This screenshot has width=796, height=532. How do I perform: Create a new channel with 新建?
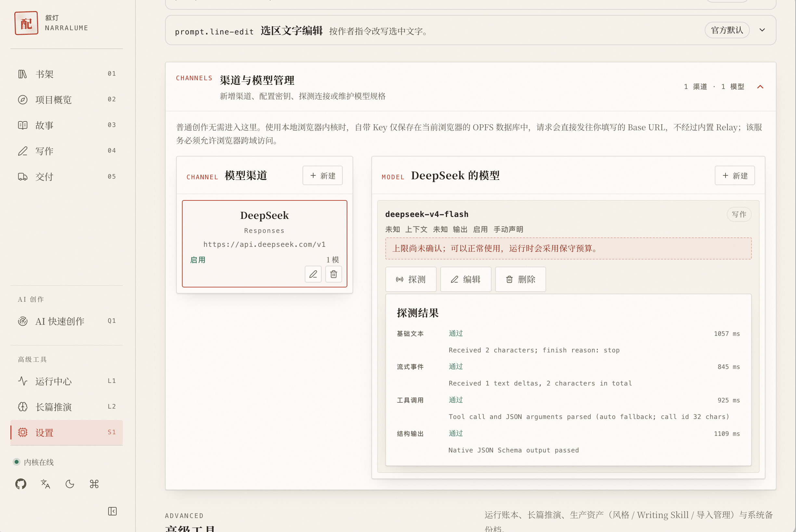[322, 175]
